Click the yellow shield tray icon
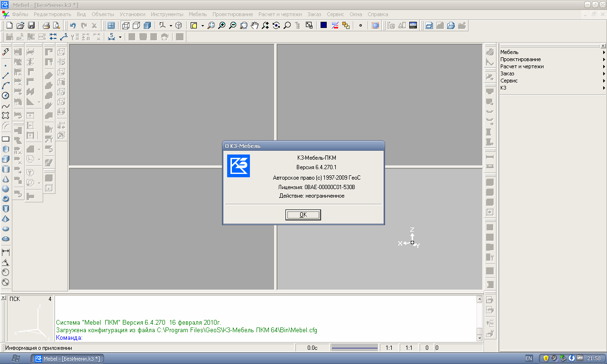This screenshot has height=364, width=607. tap(546, 358)
